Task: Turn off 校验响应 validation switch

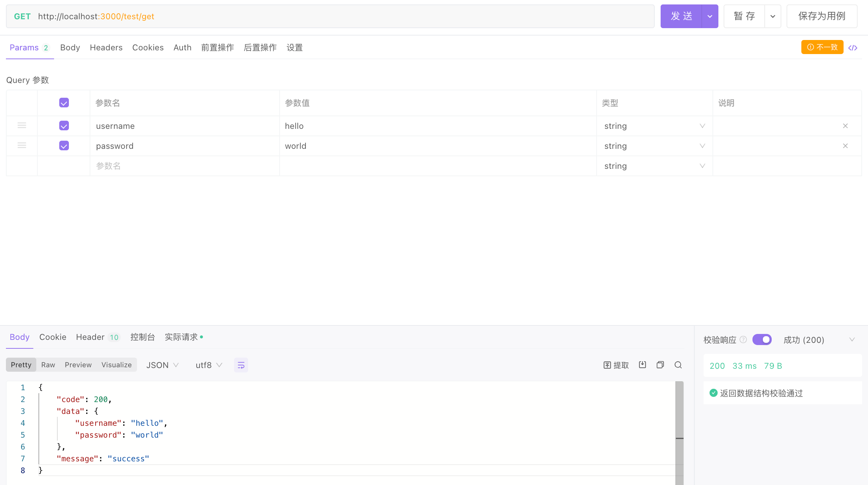Action: [x=762, y=339]
